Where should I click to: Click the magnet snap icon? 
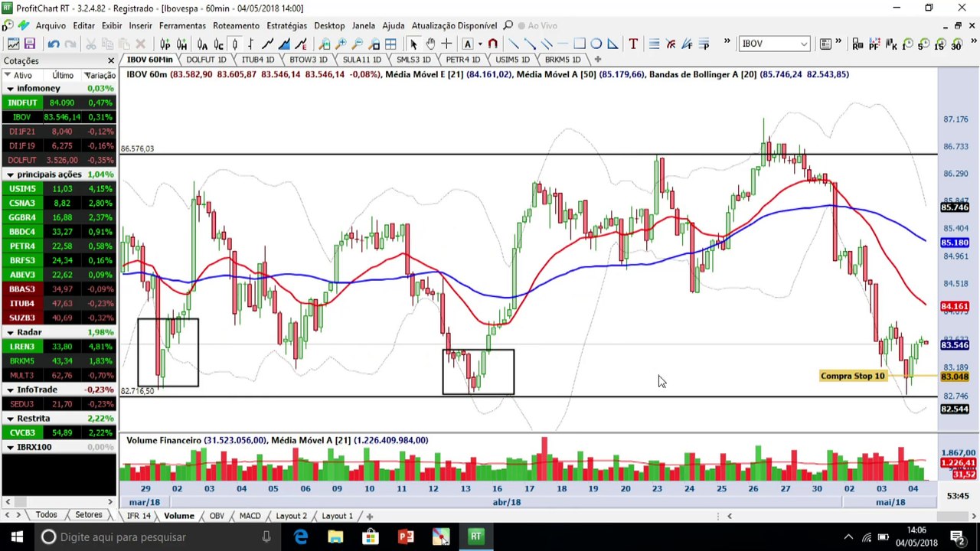coord(492,44)
